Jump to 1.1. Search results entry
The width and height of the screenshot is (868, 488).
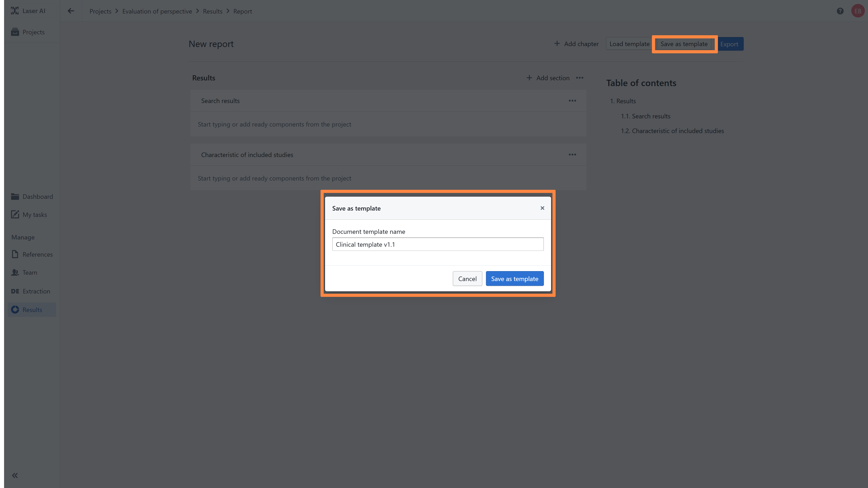[x=645, y=116]
